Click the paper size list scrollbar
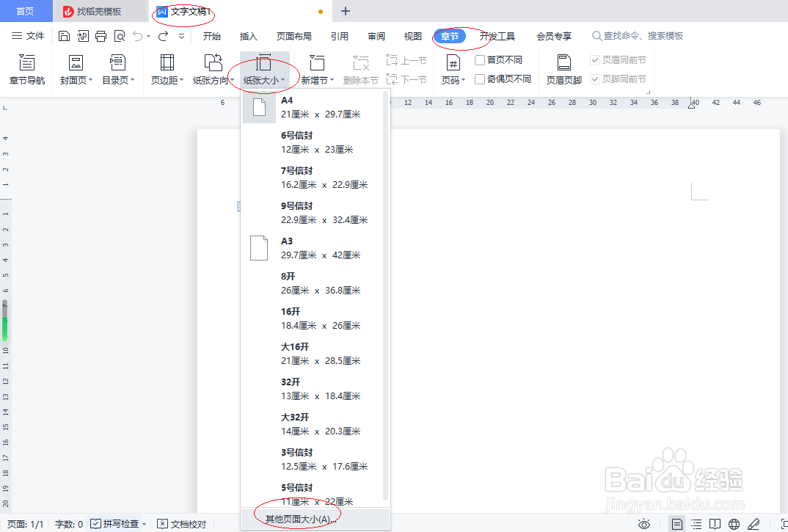 click(x=385, y=296)
